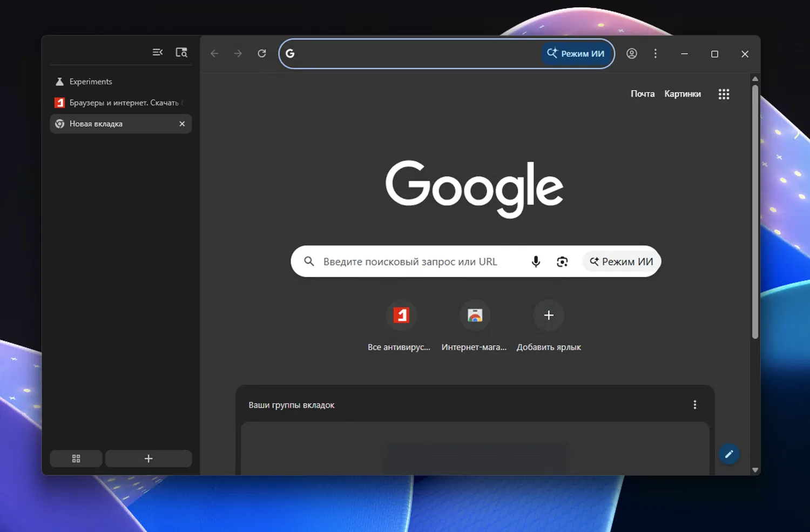Add a new shortcut with Добавить ярлык

tap(549, 326)
